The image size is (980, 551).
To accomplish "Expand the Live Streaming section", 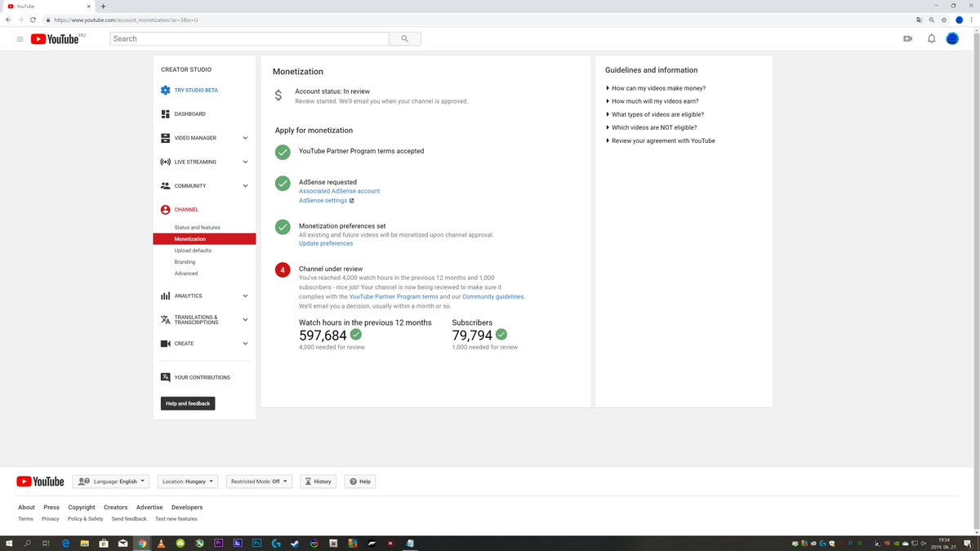I will point(245,162).
